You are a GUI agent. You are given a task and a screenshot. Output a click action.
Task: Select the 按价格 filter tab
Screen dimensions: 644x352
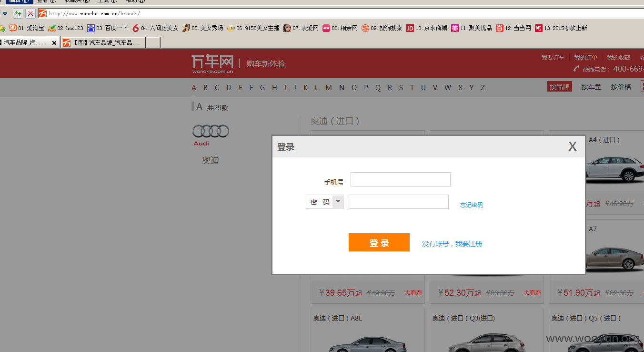[621, 87]
